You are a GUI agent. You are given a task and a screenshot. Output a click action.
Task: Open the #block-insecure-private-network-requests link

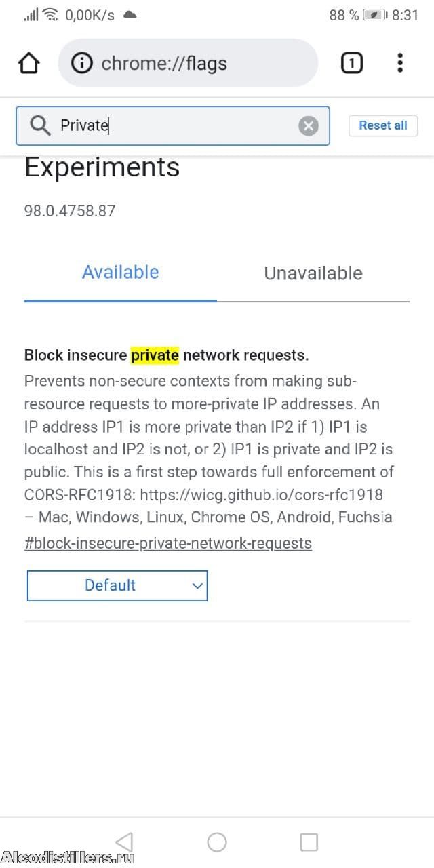point(168,543)
